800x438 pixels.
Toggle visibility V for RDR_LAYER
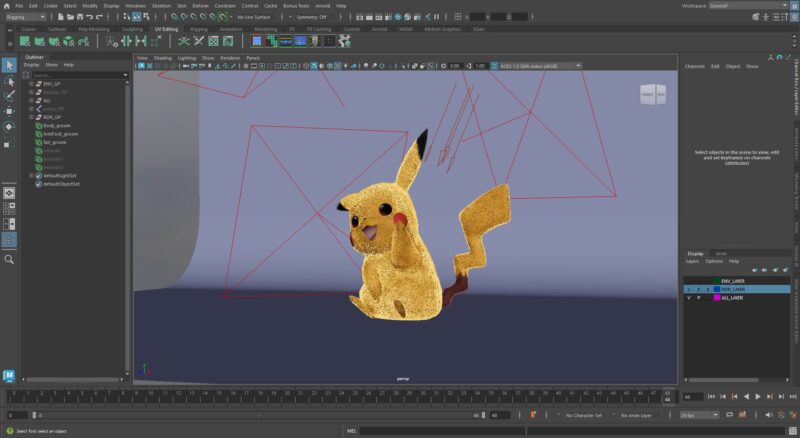687,289
